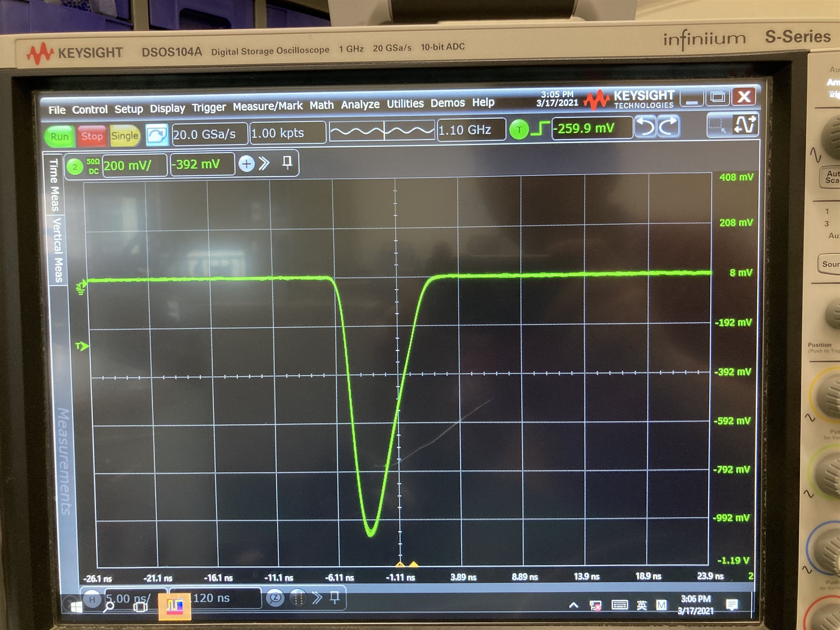The width and height of the screenshot is (840, 630).
Task: Click the 200 mV/ vertical scale field
Action: 134,165
